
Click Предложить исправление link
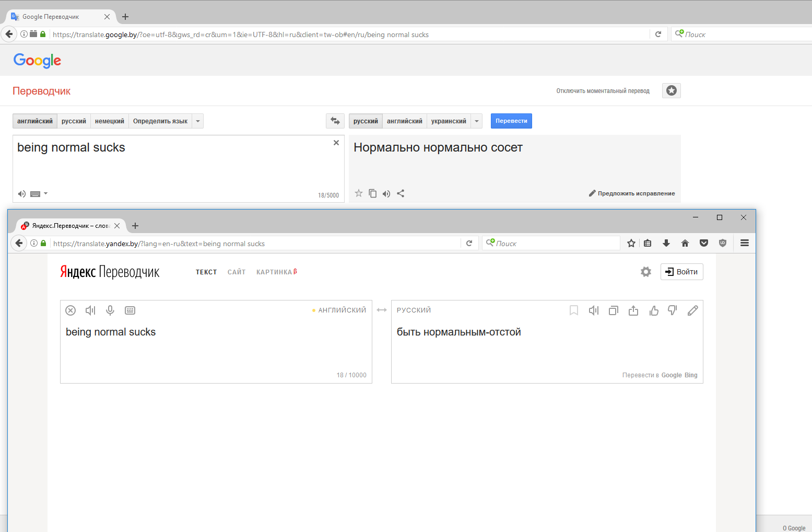(x=632, y=193)
